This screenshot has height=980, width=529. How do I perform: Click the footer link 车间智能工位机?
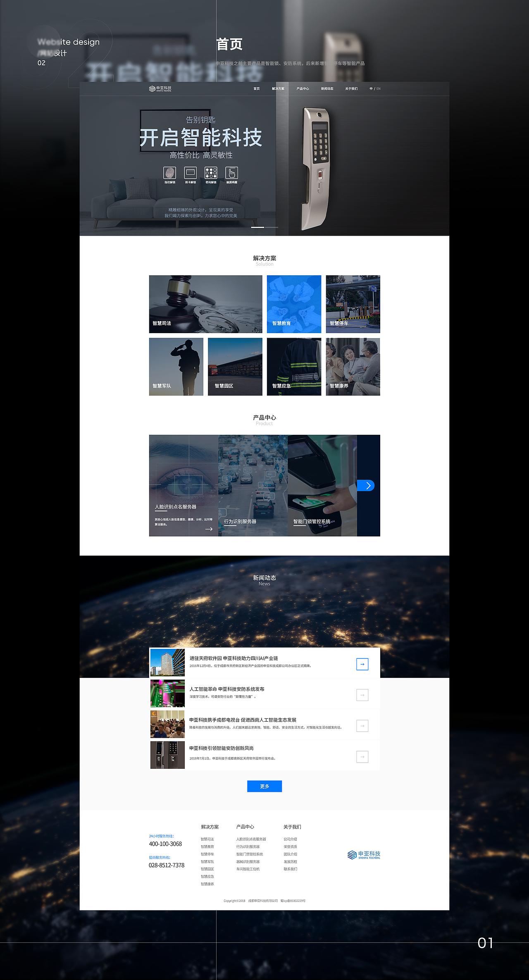(x=248, y=869)
